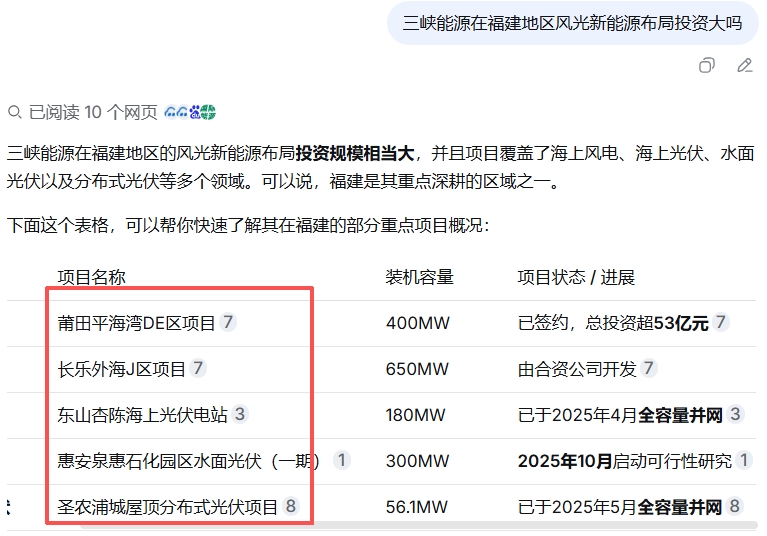Click the horizontal scrollbar under the table
The image size is (767, 536).
(x=418, y=526)
